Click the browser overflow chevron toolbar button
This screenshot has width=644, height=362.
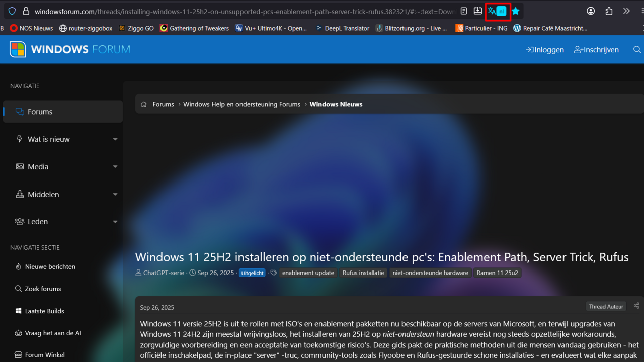pyautogui.click(x=626, y=11)
